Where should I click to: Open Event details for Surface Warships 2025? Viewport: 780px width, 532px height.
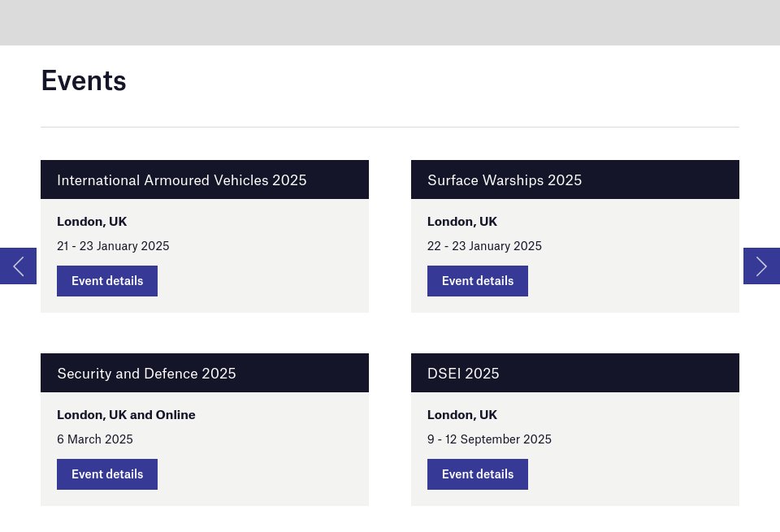point(477,280)
